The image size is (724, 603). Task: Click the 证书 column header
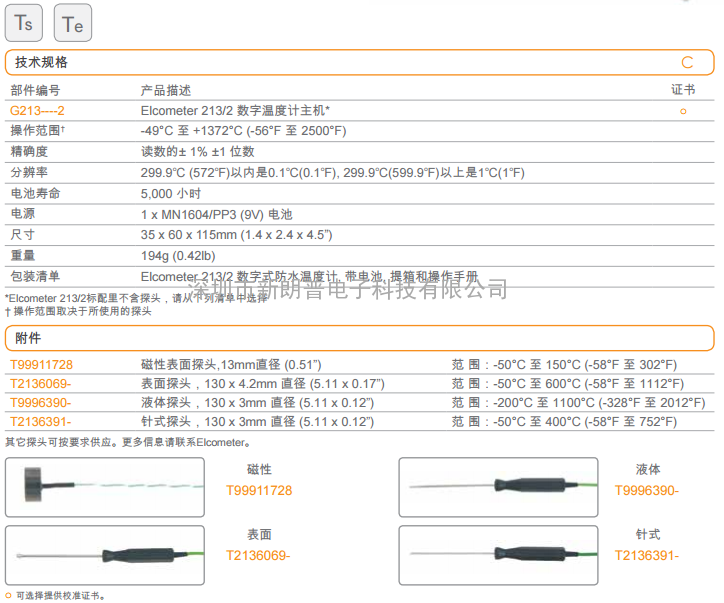pos(683,90)
